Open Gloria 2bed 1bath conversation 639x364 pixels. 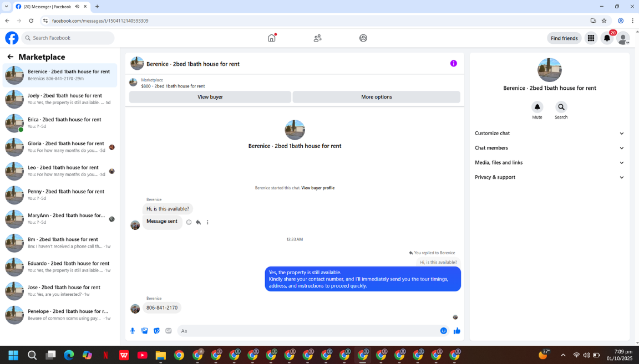(60, 147)
